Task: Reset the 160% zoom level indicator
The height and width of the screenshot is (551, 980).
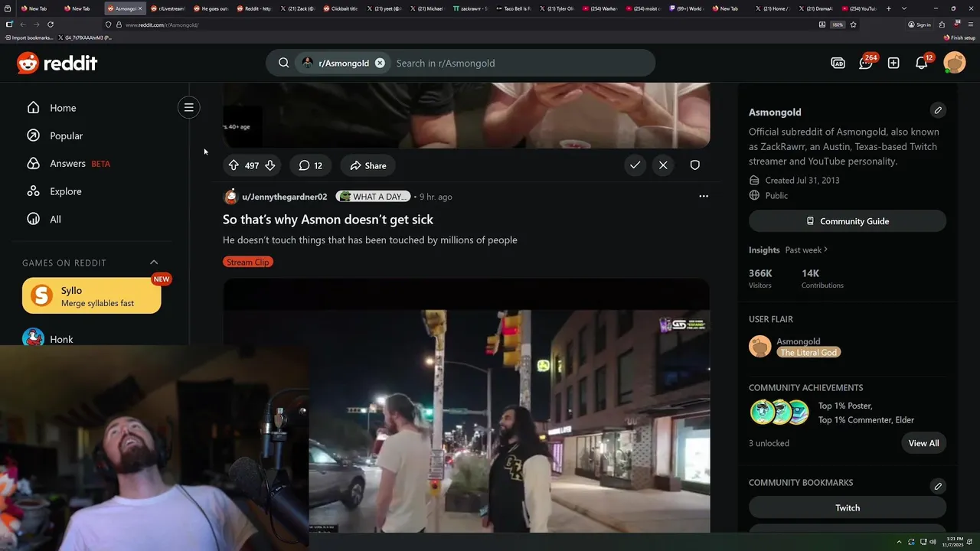Action: coord(838,24)
